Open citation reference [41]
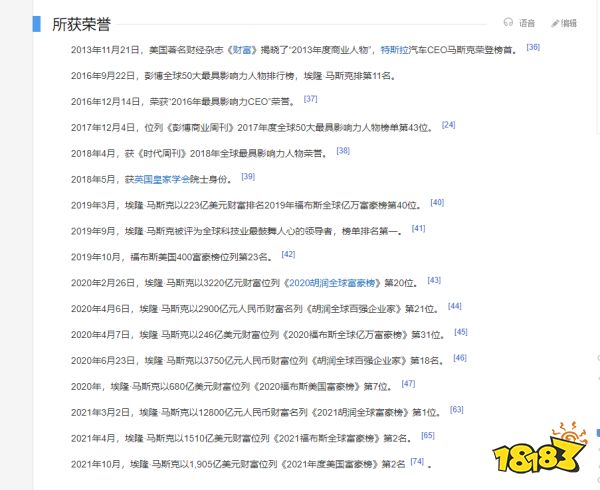Screen dimensions: 600x490 coord(418,228)
